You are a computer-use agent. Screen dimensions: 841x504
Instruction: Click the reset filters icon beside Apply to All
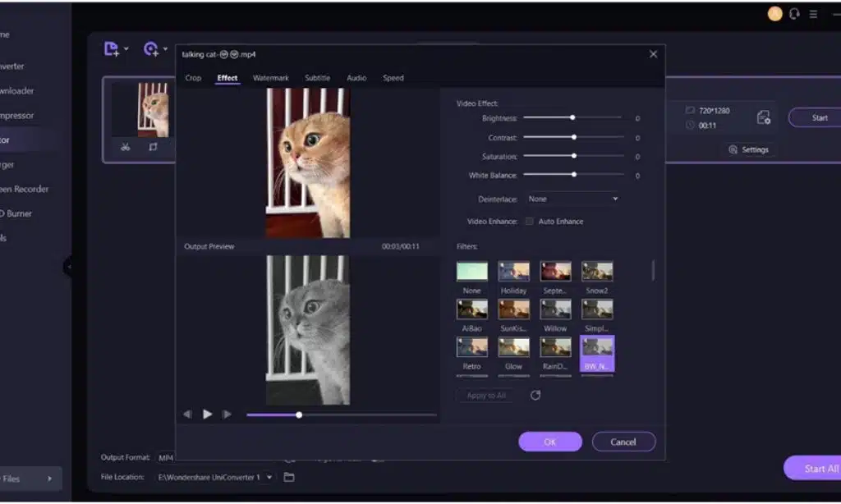[x=535, y=395]
